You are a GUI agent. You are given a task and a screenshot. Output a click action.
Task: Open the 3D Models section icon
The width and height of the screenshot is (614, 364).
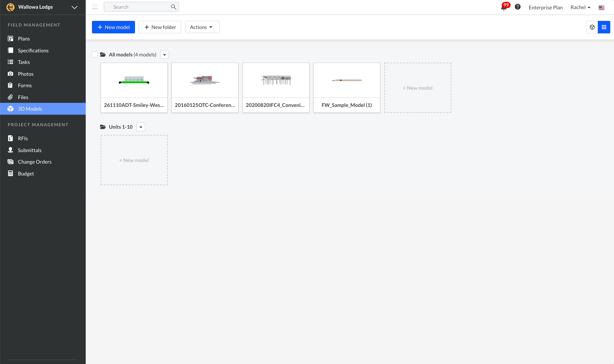tap(10, 108)
